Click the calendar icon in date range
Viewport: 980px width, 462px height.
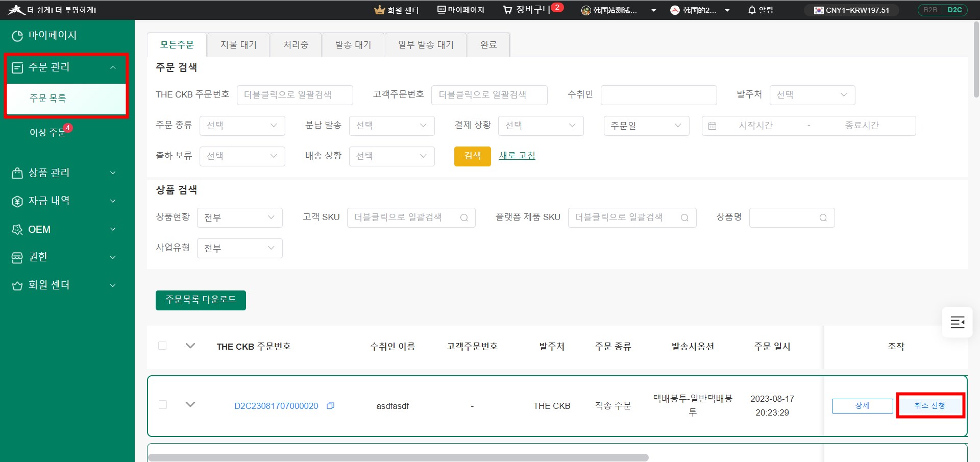713,126
